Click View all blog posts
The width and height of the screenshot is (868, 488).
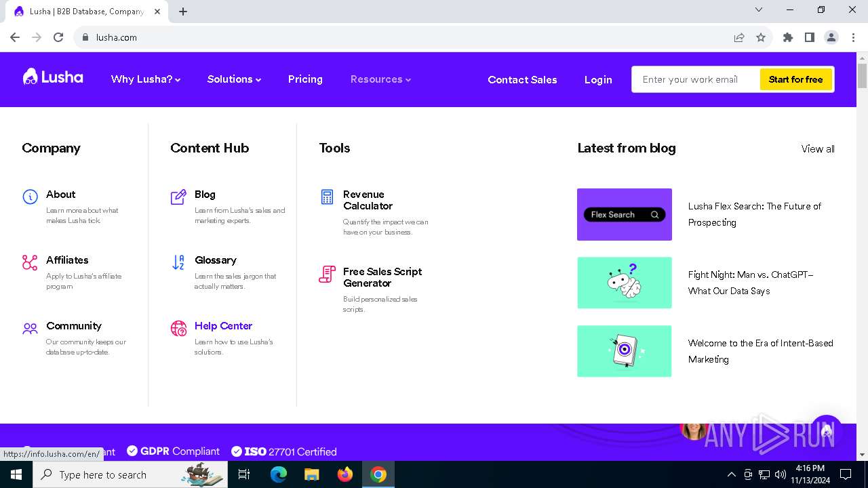818,149
